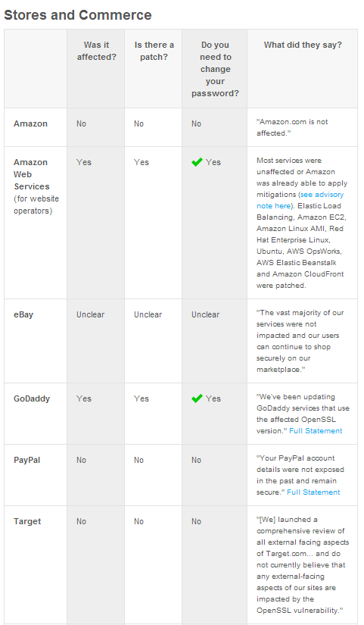Open GoDaddy's Full Statement link

(316, 431)
